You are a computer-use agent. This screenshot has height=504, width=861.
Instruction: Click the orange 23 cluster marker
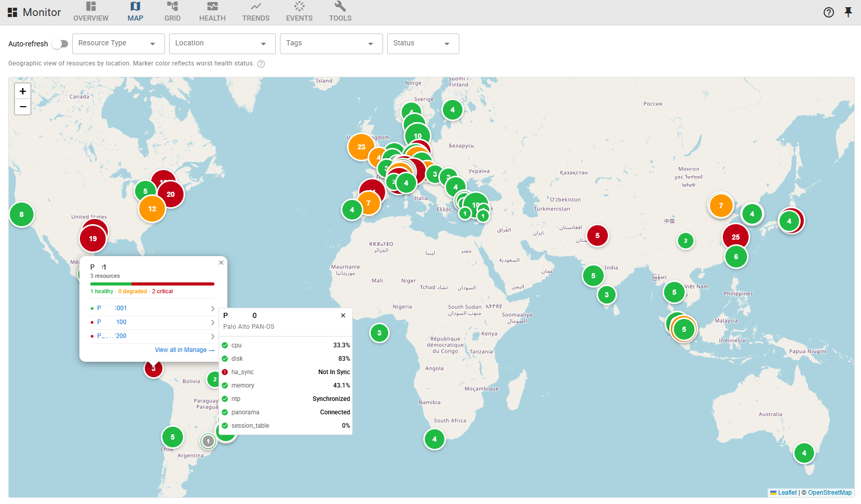[361, 147]
